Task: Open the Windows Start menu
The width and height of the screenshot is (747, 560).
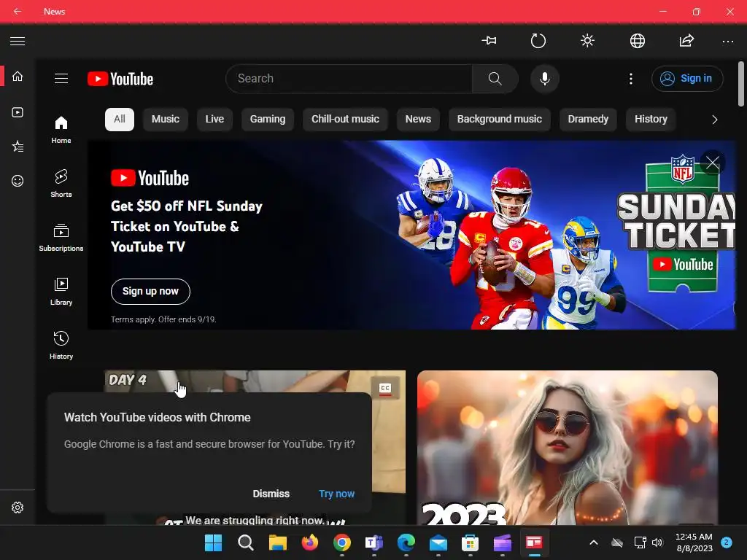Action: pyautogui.click(x=214, y=542)
